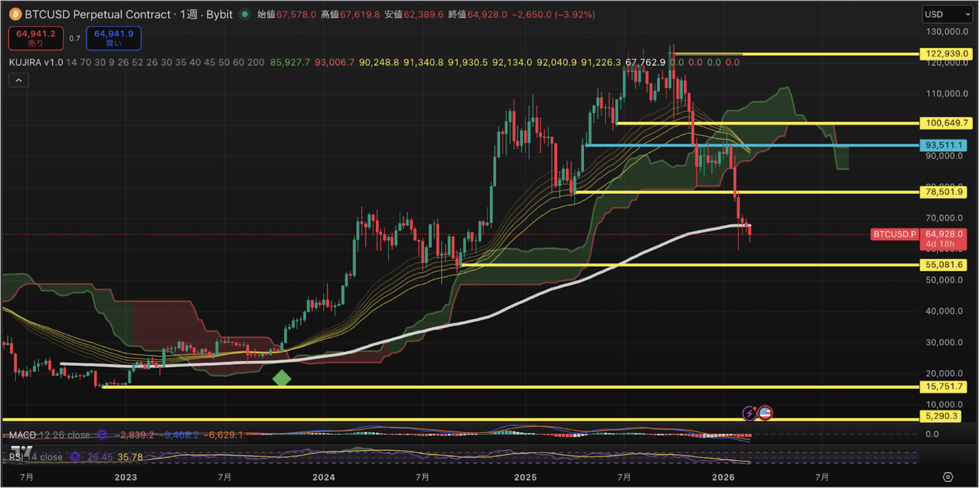Click the MACD indicator refresh icon
The height and width of the screenshot is (488, 980).
point(102,435)
